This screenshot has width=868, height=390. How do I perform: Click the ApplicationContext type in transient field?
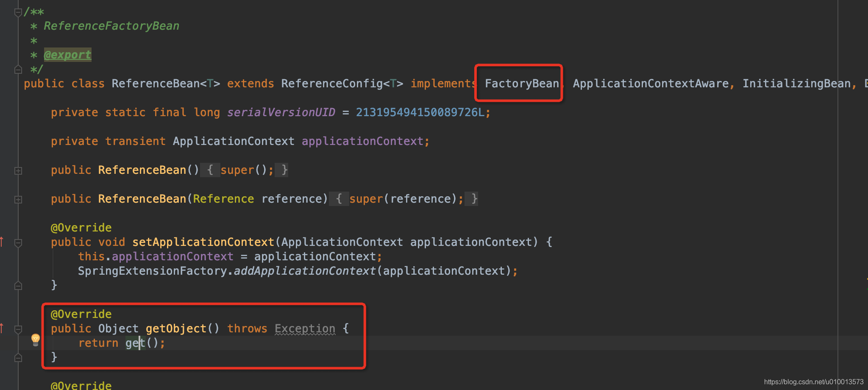[234, 141]
